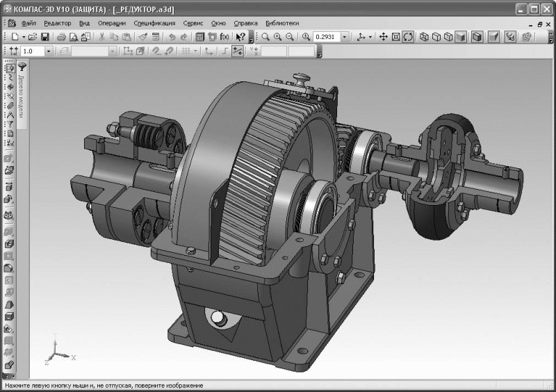Open the Файл menu
The width and height of the screenshot is (556, 392).
[x=28, y=23]
